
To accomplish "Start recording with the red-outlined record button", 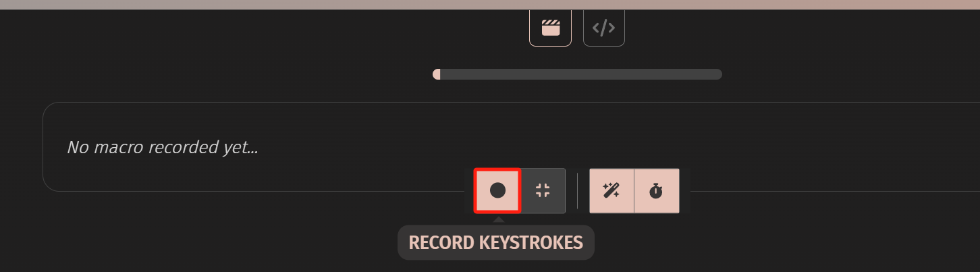I will 497,190.
